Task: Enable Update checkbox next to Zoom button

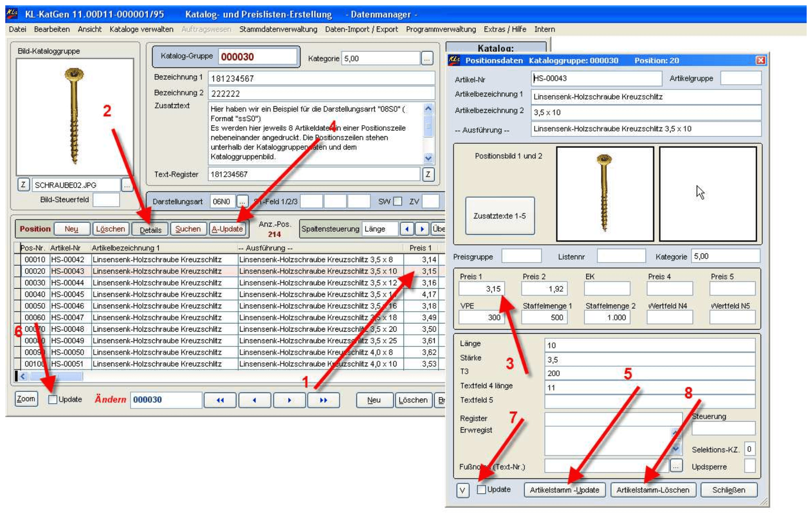Action: click(x=52, y=399)
